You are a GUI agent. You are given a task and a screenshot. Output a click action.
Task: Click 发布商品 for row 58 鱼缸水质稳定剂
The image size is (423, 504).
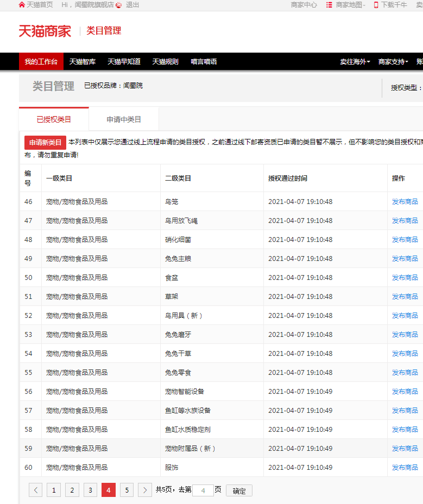[x=405, y=429]
